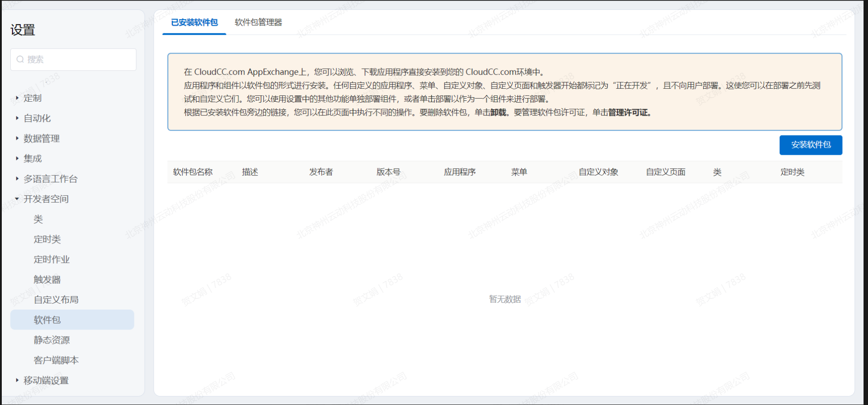Click the search magnifier icon
The width and height of the screenshot is (868, 405).
(x=20, y=59)
